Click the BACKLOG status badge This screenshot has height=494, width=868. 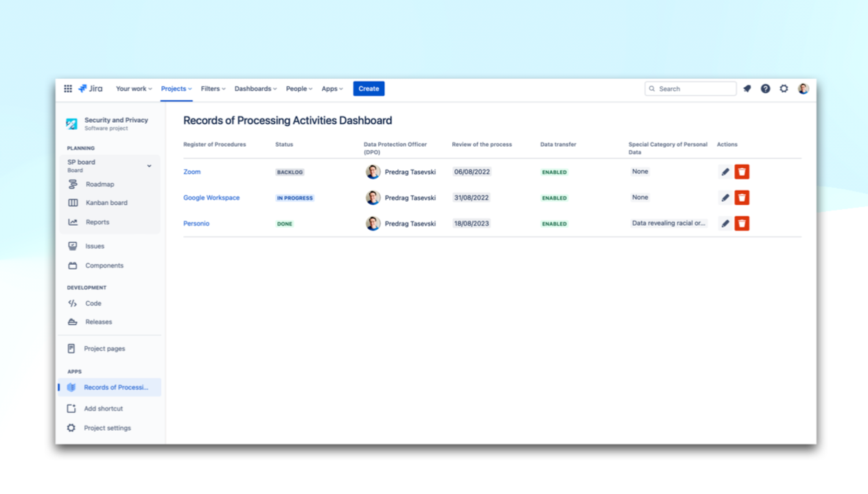[290, 172]
